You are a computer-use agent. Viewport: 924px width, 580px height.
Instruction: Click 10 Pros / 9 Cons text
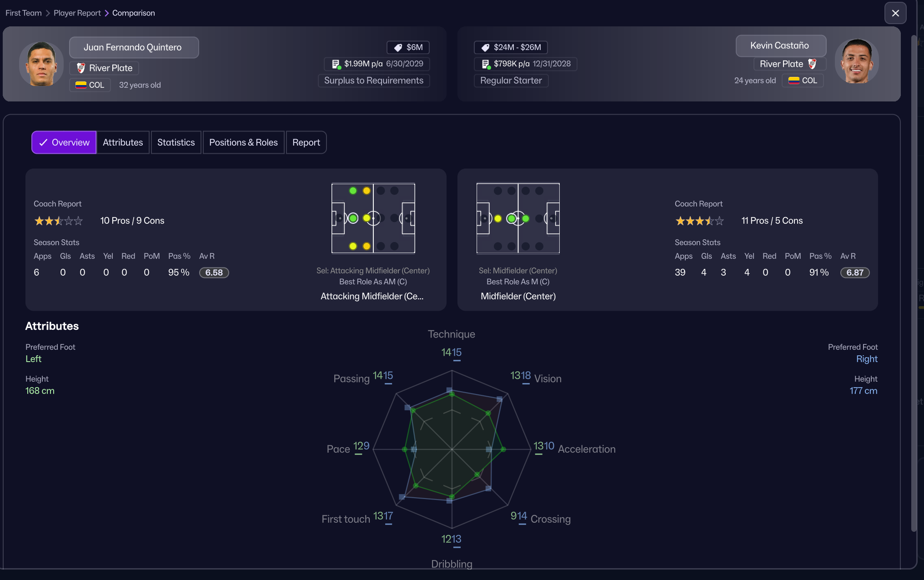[132, 221]
